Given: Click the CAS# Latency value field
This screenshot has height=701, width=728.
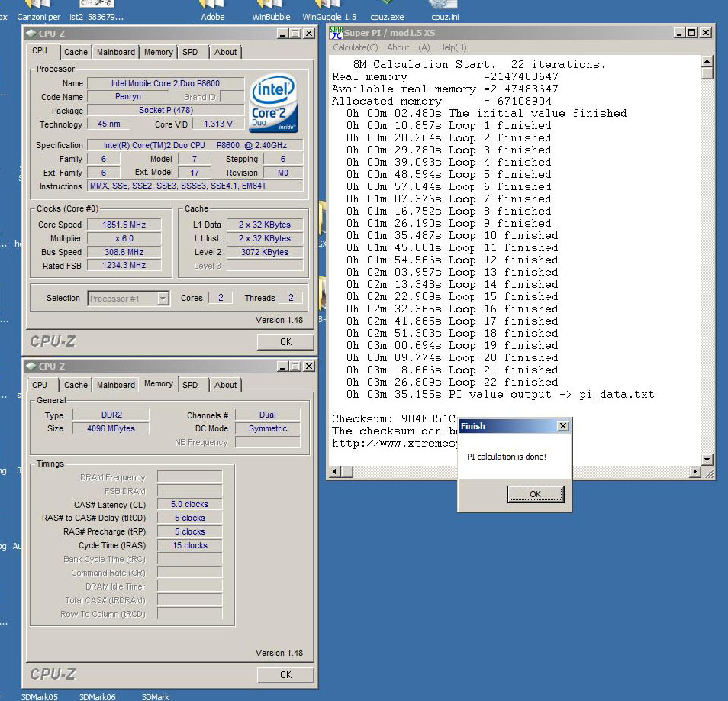Looking at the screenshot, I should [189, 504].
